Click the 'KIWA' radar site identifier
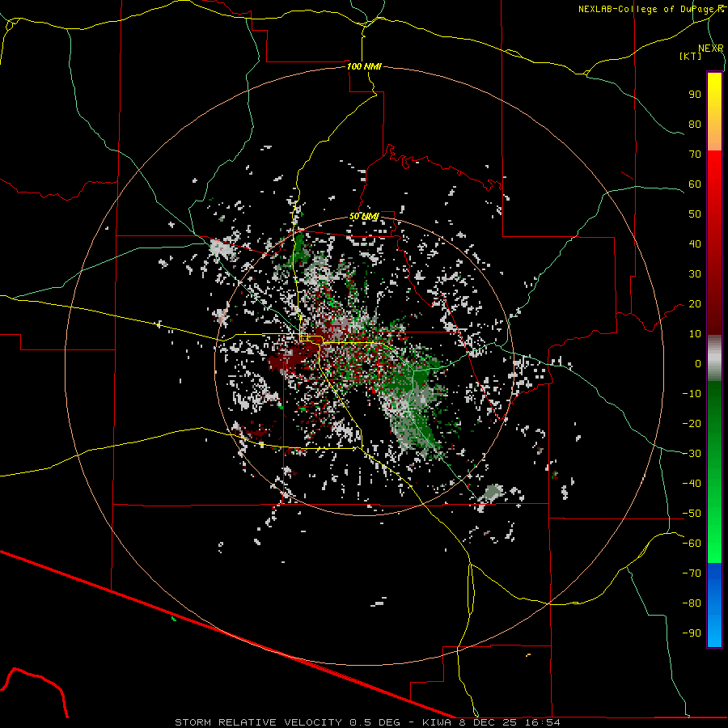This screenshot has width=728, height=728. (x=437, y=722)
